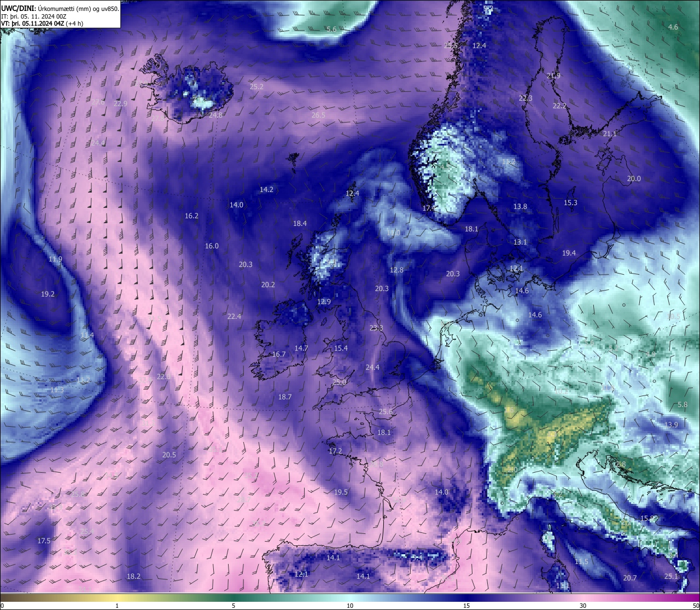The height and width of the screenshot is (610, 700).
Task: Click the 17.5 value at the lower left
Action: [x=44, y=541]
